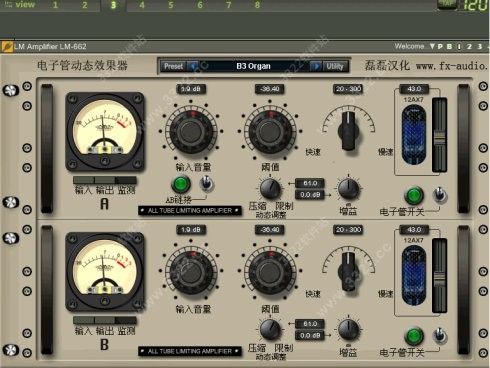Set channel A meter to 监测 monitor
Image resolution: width=490 pixels, height=368 pixels.
tap(126, 180)
